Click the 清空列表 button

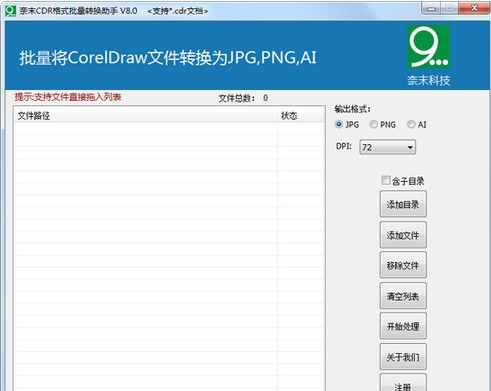(x=403, y=296)
